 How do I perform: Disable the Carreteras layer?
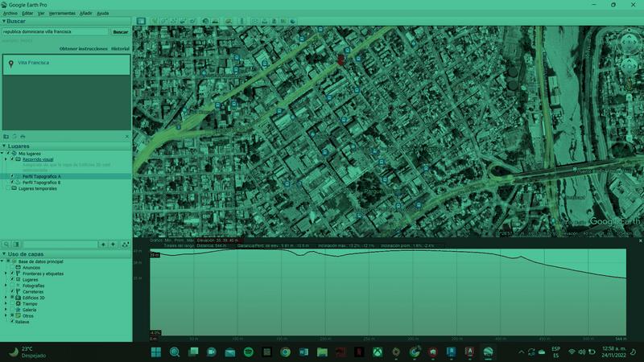coord(12,291)
